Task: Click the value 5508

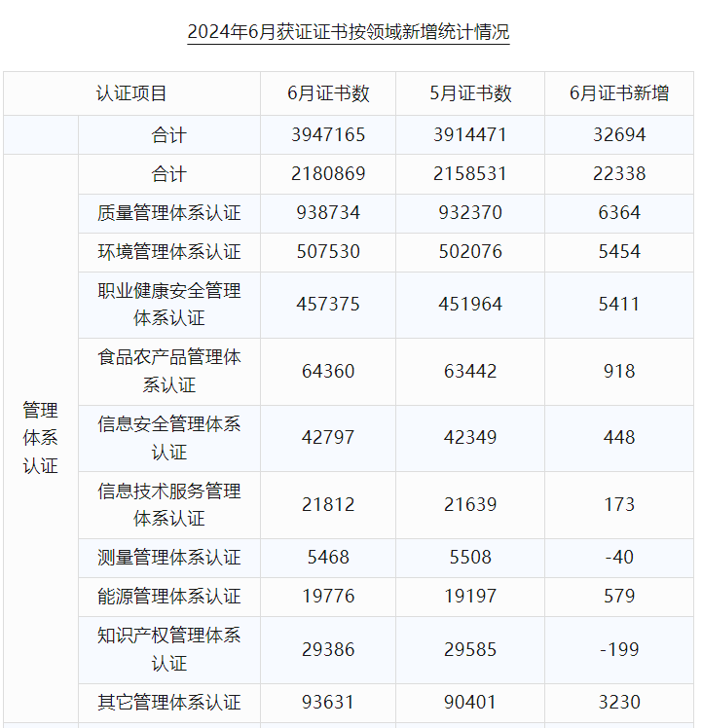Action: pyautogui.click(x=470, y=557)
